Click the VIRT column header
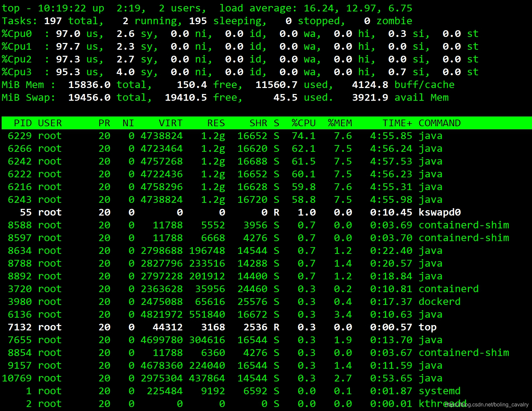The image size is (532, 411). [171, 123]
